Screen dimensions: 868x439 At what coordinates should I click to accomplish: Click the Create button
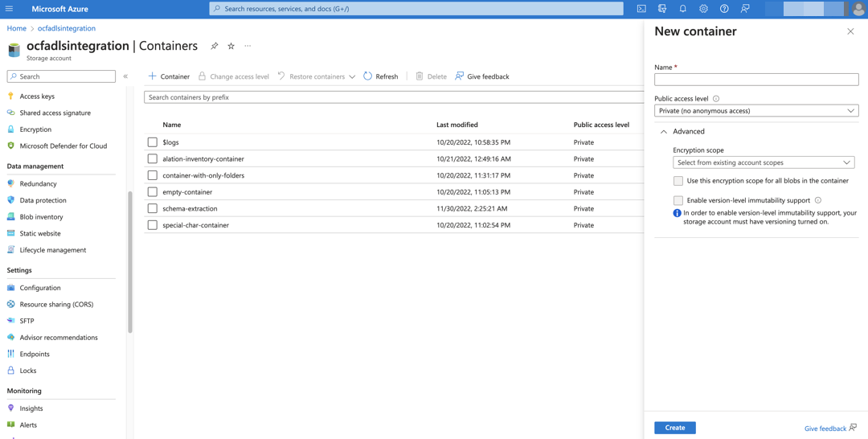click(675, 428)
